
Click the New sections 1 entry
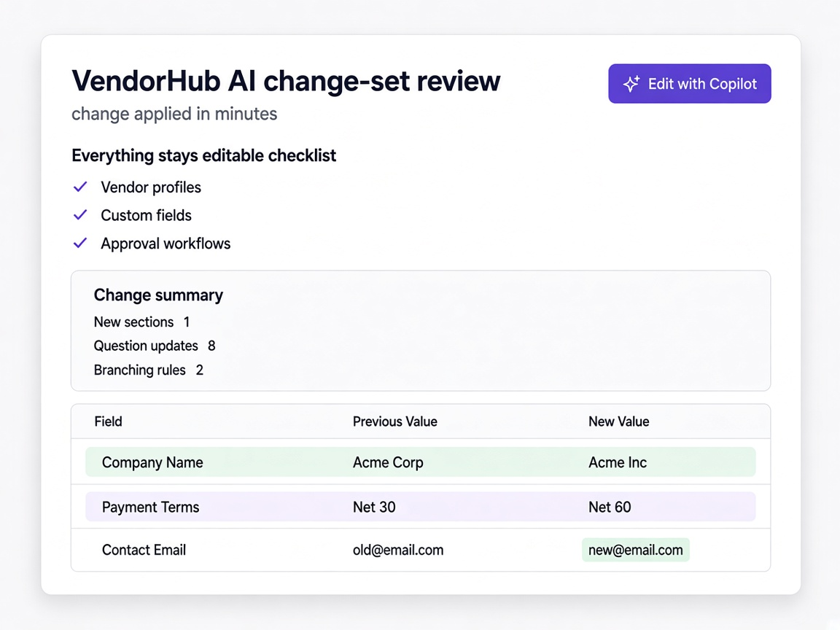click(142, 322)
